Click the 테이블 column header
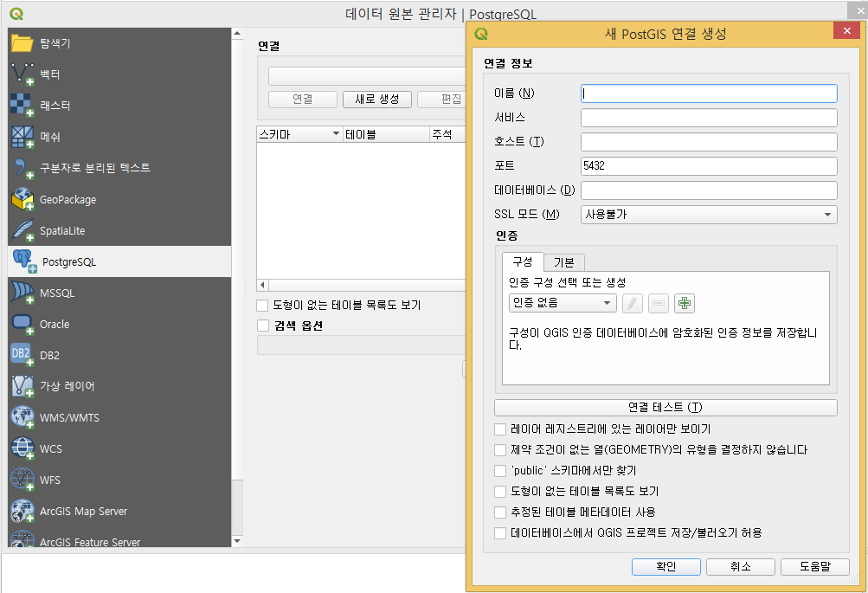 386,134
